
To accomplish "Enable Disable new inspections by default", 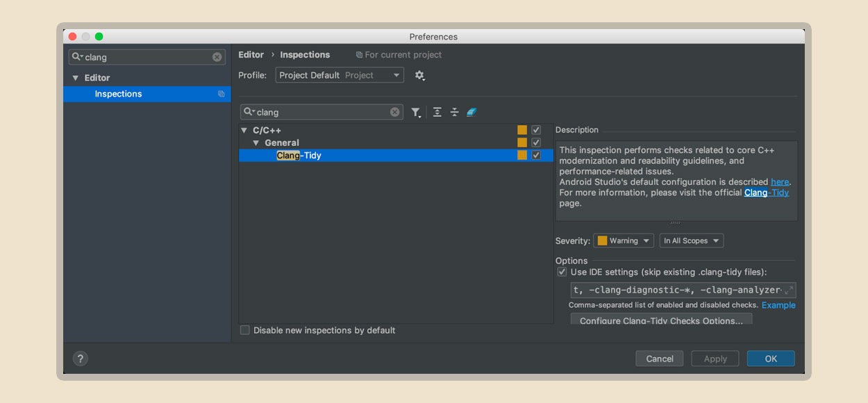I will tap(244, 330).
